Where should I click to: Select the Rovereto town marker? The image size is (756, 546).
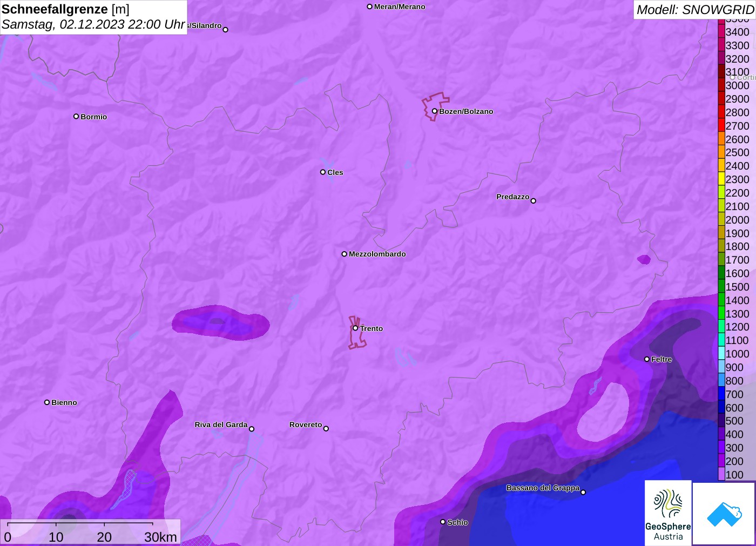[x=326, y=429]
